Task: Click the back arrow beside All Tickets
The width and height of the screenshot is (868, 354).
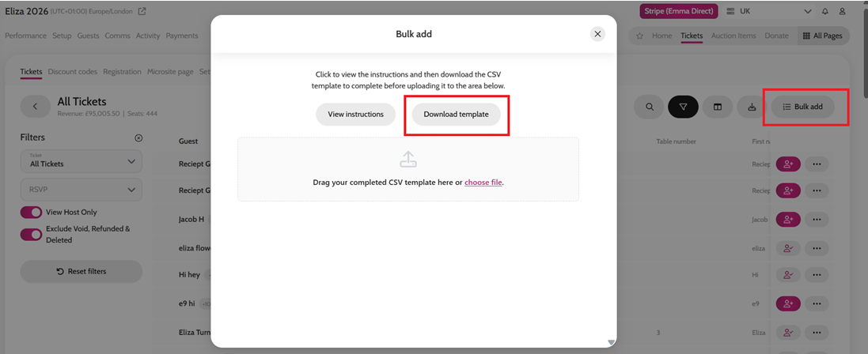Action: 35,106
